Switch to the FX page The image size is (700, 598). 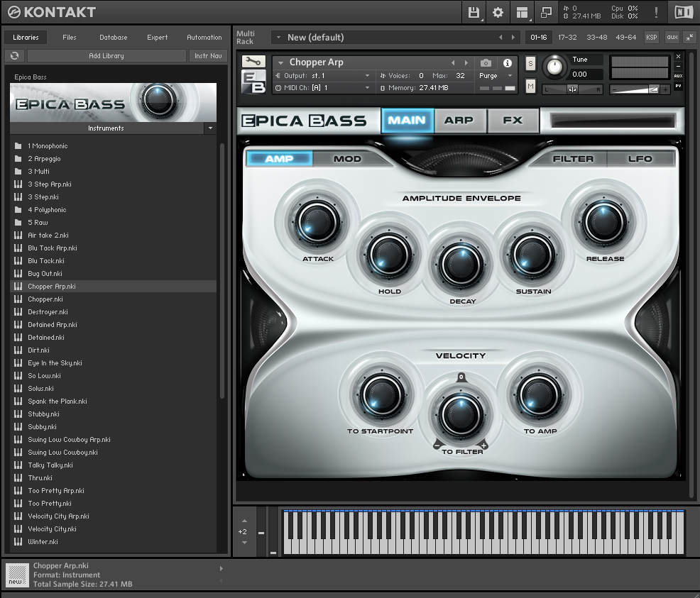(513, 121)
